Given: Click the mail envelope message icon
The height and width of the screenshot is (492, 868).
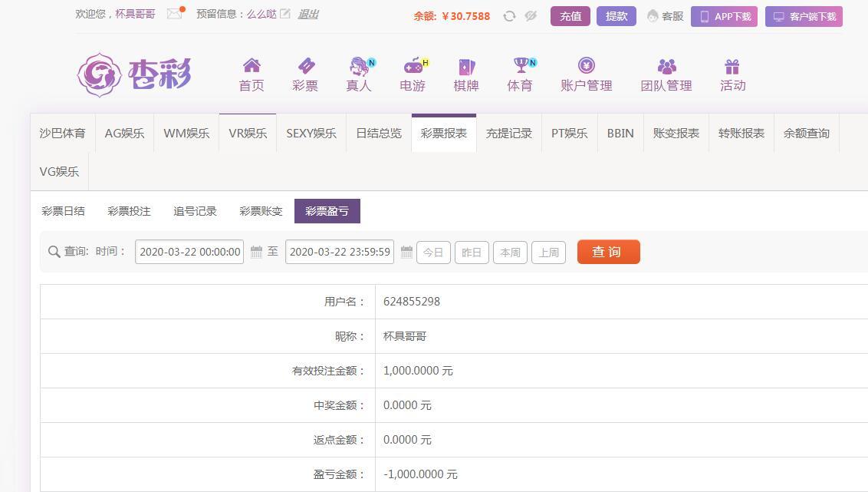Looking at the screenshot, I should pos(175,14).
